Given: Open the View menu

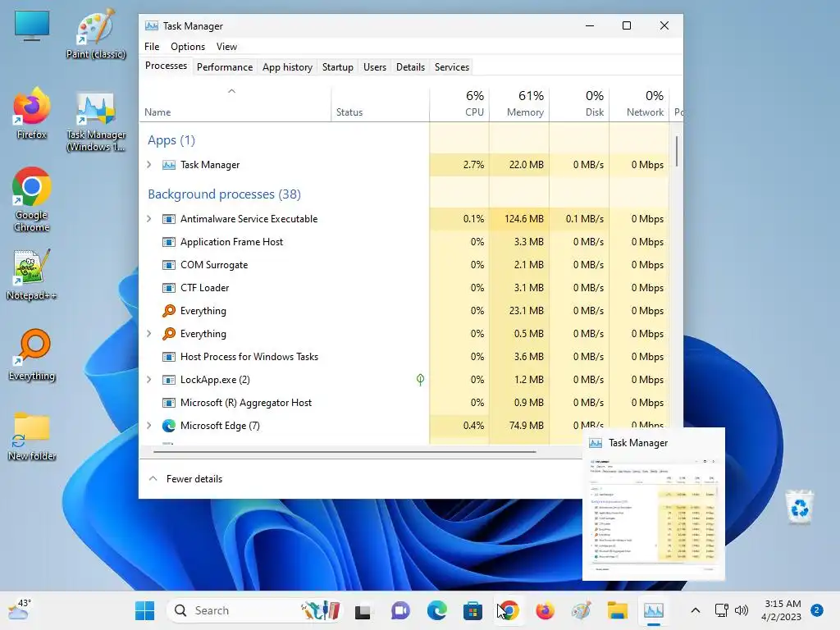Looking at the screenshot, I should pyautogui.click(x=226, y=47).
